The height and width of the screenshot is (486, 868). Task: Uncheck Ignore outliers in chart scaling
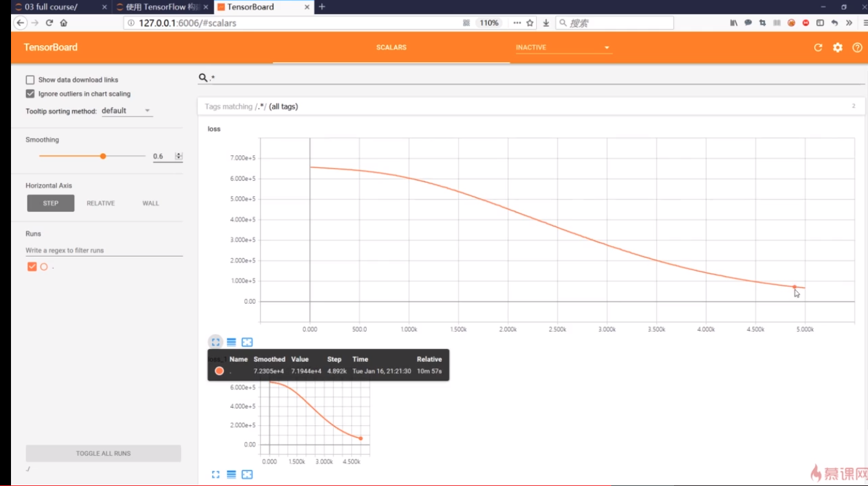point(30,94)
